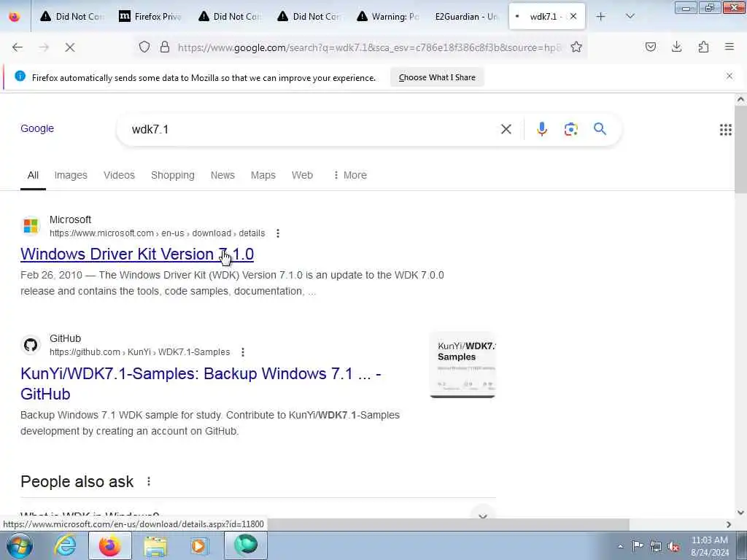747x560 pixels.
Task: Select the Videos search tab
Action: tap(119, 175)
